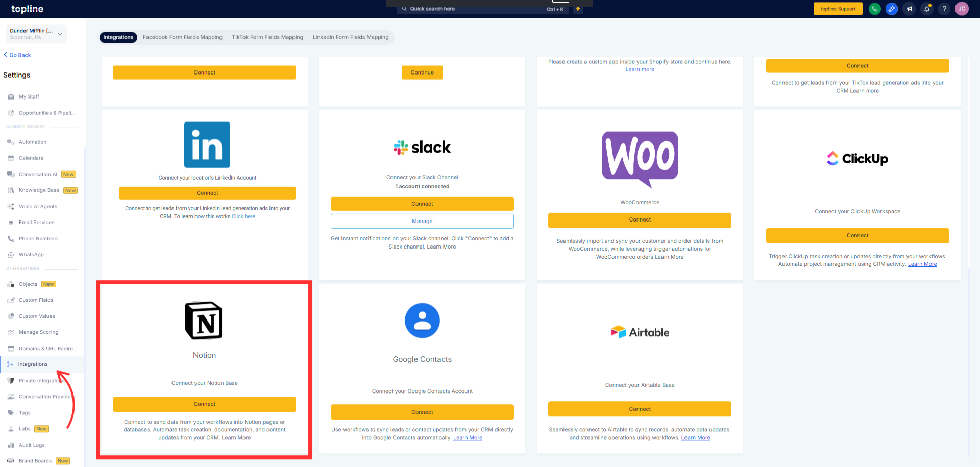Click the Slack logo
This screenshot has width=980, height=467.
click(422, 148)
